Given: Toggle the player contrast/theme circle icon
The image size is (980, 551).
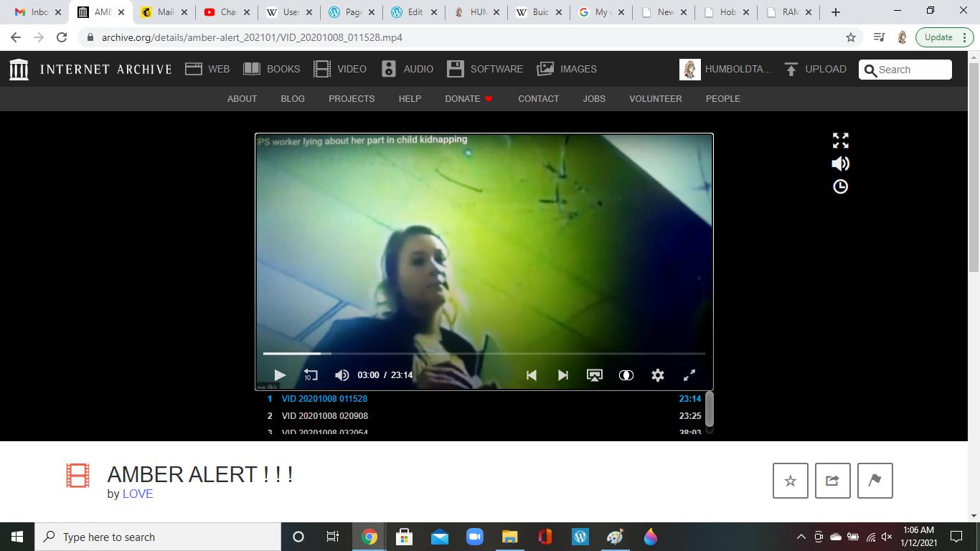Looking at the screenshot, I should click(626, 375).
